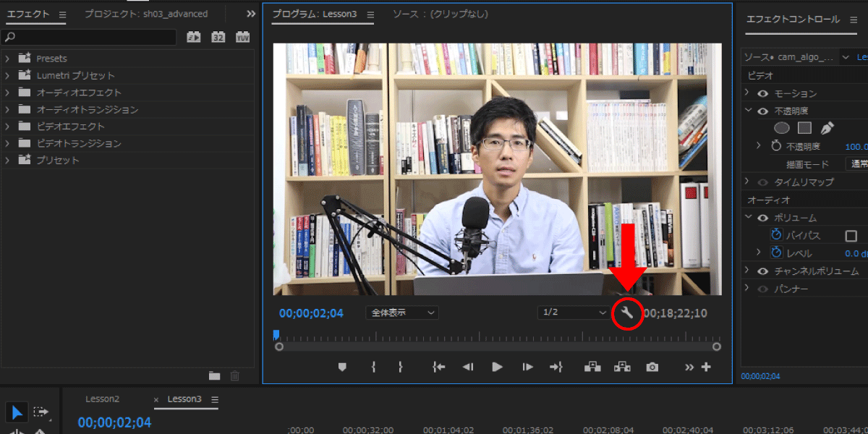The image size is (868, 434).
Task: Delete custom item with the trash icon
Action: click(234, 375)
